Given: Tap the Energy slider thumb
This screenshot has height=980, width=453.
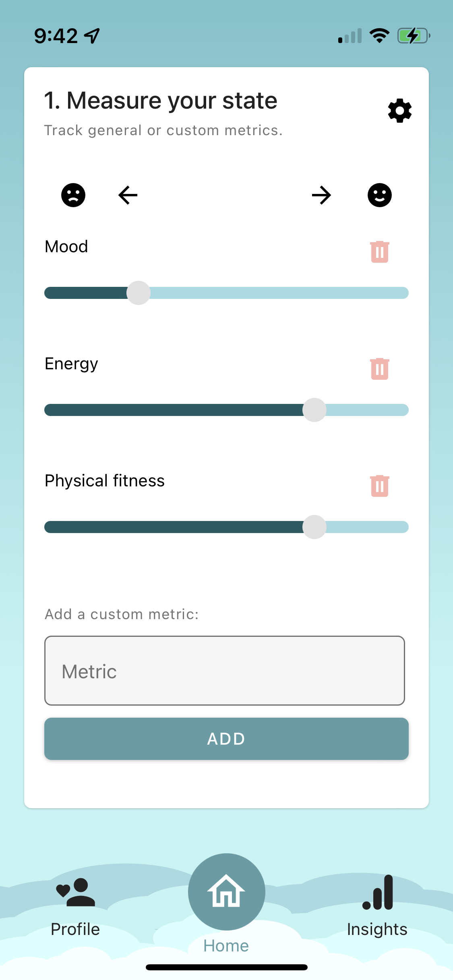Looking at the screenshot, I should 314,410.
